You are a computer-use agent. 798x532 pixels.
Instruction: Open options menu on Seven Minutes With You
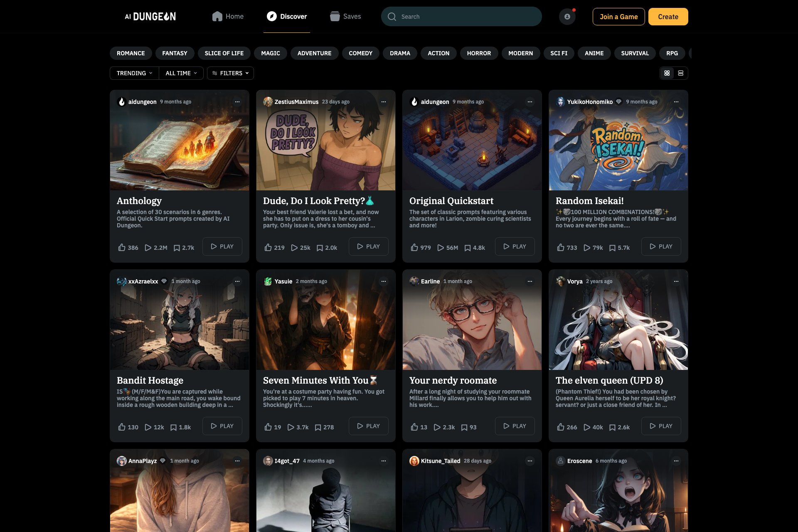384,281
